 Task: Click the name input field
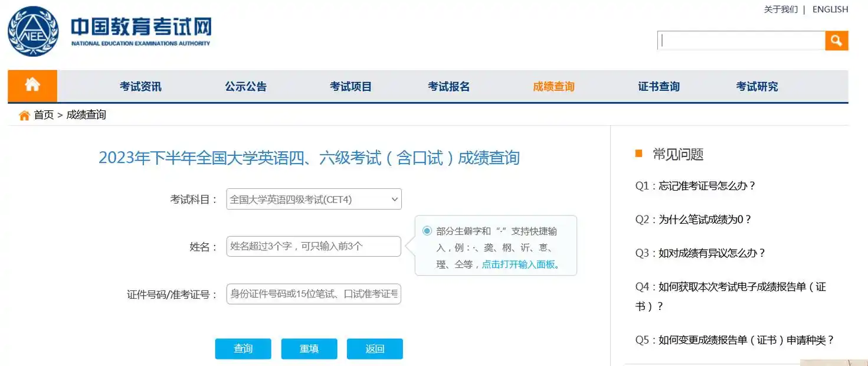[x=313, y=246]
